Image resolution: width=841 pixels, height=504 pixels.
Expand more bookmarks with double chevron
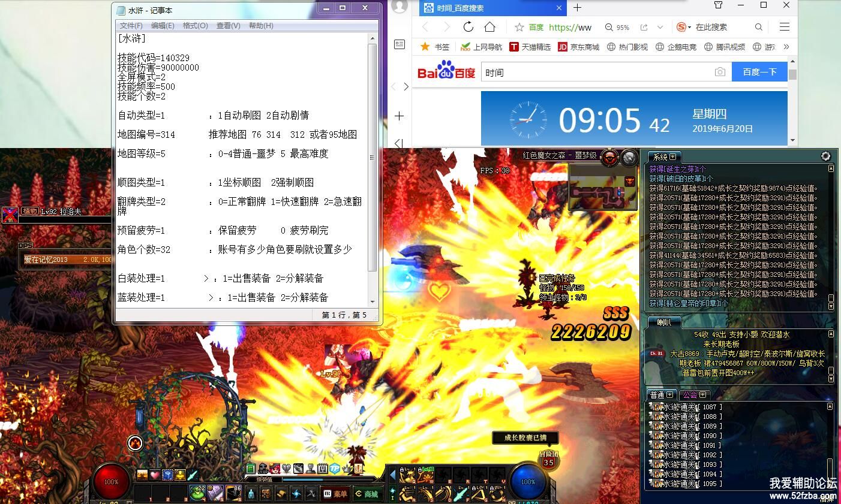point(786,47)
